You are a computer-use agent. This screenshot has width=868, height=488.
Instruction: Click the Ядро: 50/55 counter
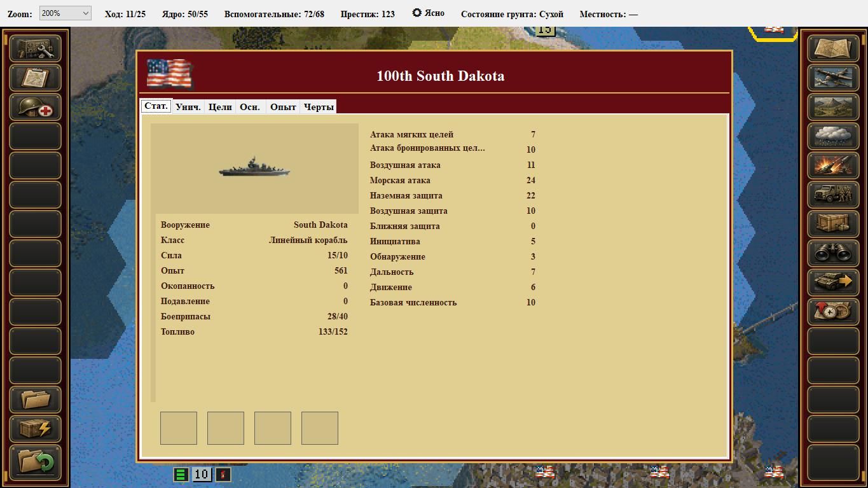[x=185, y=14]
